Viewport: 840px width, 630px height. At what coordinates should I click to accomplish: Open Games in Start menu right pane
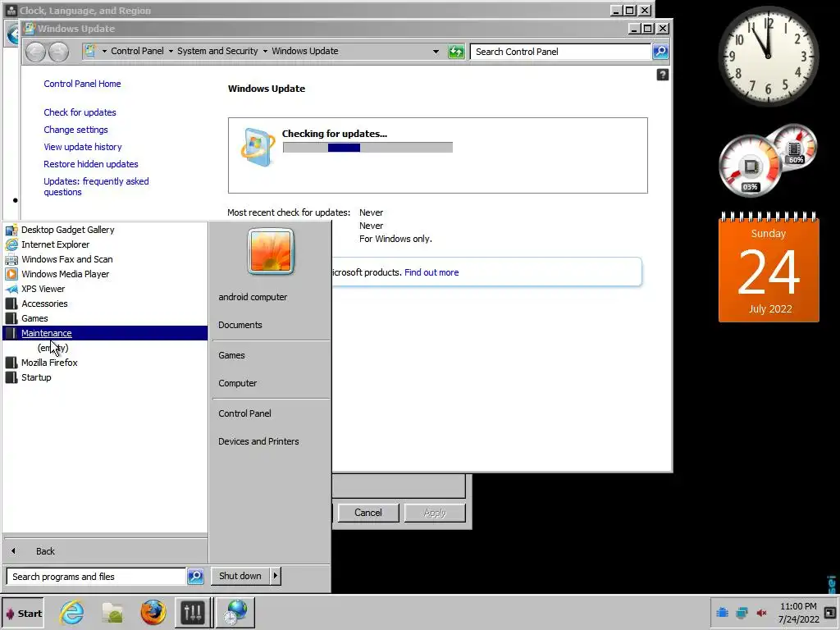(x=231, y=355)
